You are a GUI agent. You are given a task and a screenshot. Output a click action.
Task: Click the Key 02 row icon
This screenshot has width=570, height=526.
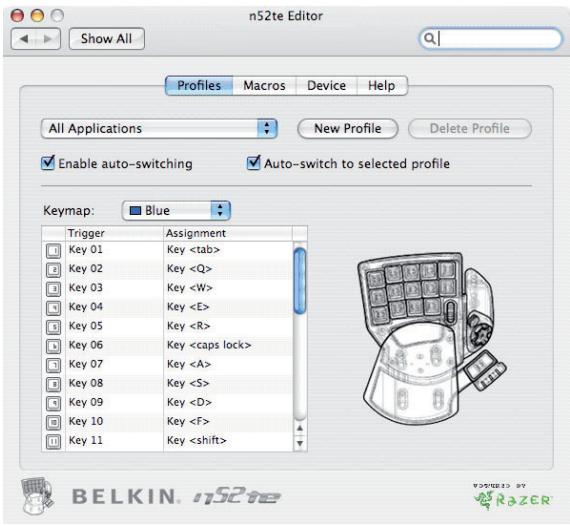coord(54,270)
